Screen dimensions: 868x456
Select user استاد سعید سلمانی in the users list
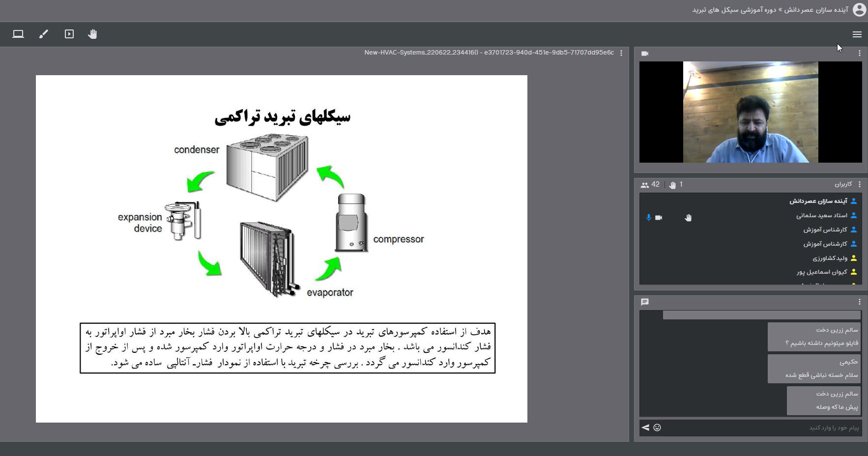[x=821, y=215]
